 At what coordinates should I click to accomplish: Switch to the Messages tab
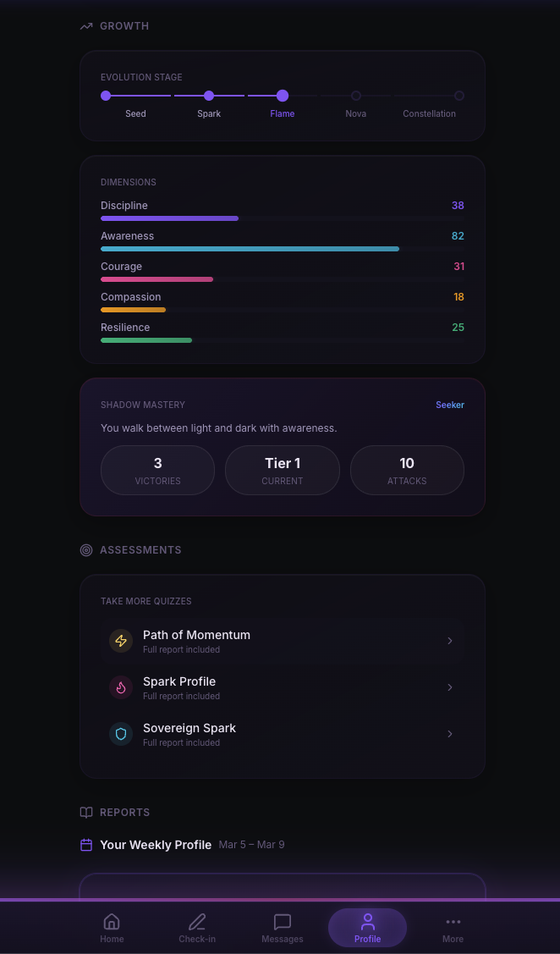[x=282, y=928]
